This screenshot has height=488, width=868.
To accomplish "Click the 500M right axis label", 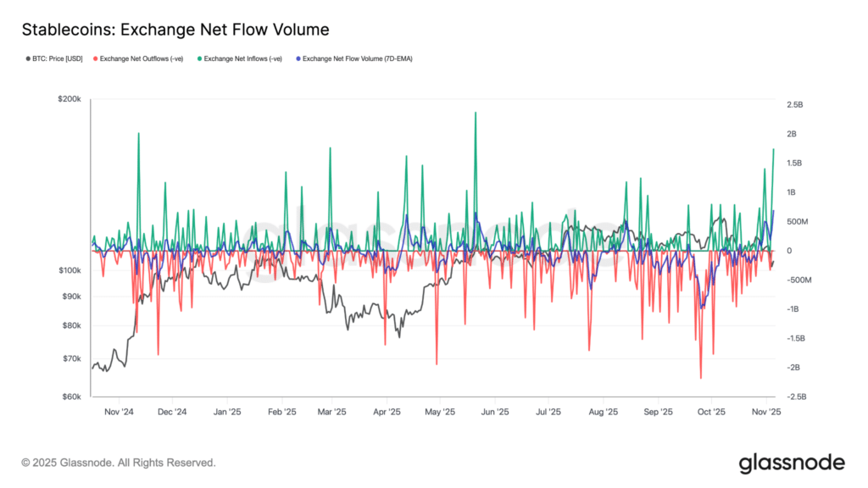I will pyautogui.click(x=797, y=221).
